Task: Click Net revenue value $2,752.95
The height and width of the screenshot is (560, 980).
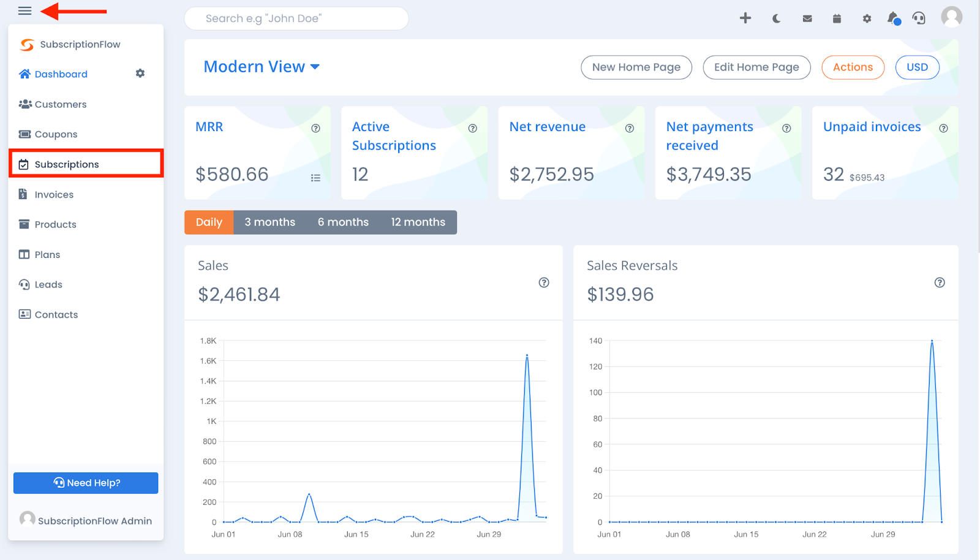Action: tap(552, 175)
